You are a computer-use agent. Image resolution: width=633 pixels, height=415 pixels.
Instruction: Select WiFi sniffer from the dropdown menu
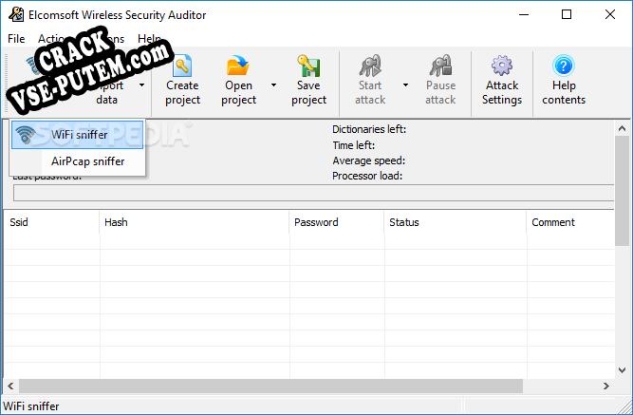pos(77,134)
